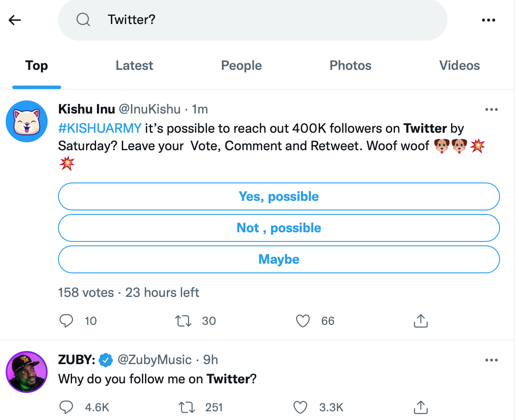Open ZUBY tweet more options menu
This screenshot has height=420, width=517.
click(491, 360)
